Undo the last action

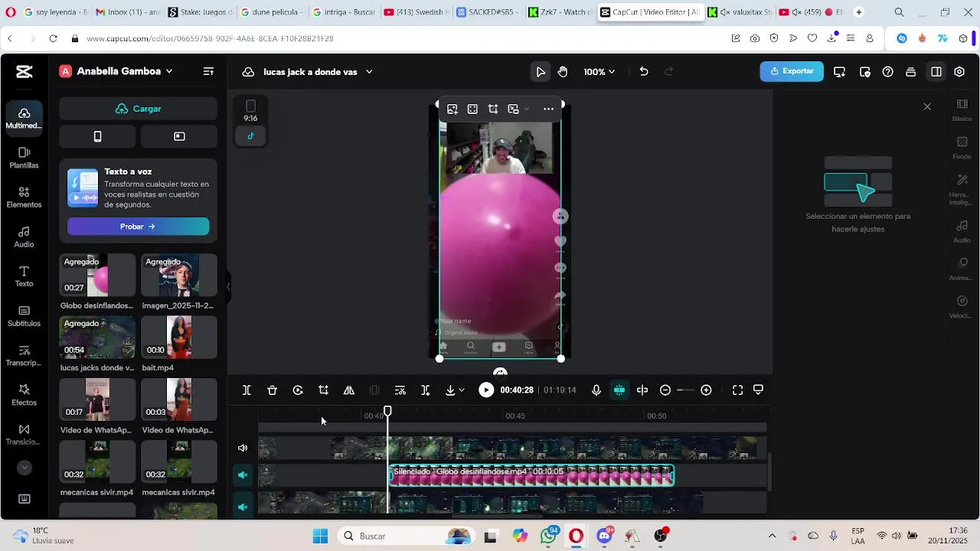click(644, 71)
